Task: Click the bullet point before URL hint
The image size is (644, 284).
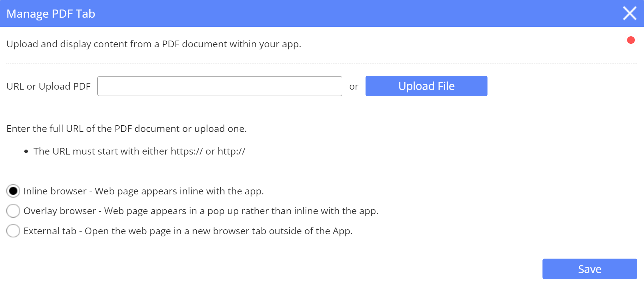Action: click(26, 152)
